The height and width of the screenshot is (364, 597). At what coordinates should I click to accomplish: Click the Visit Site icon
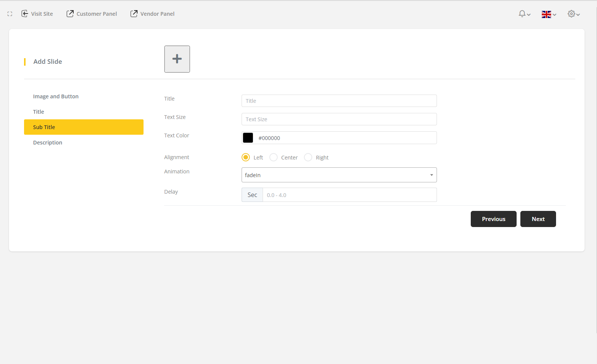tap(25, 14)
